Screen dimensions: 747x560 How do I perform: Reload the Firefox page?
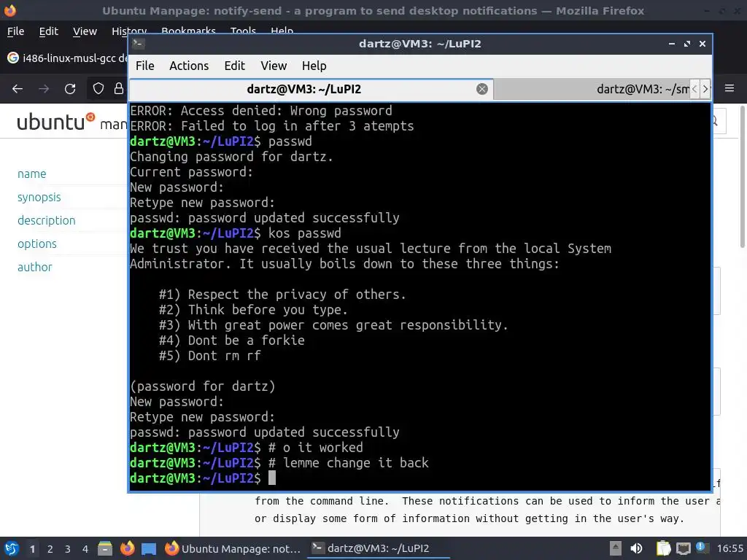click(x=70, y=88)
